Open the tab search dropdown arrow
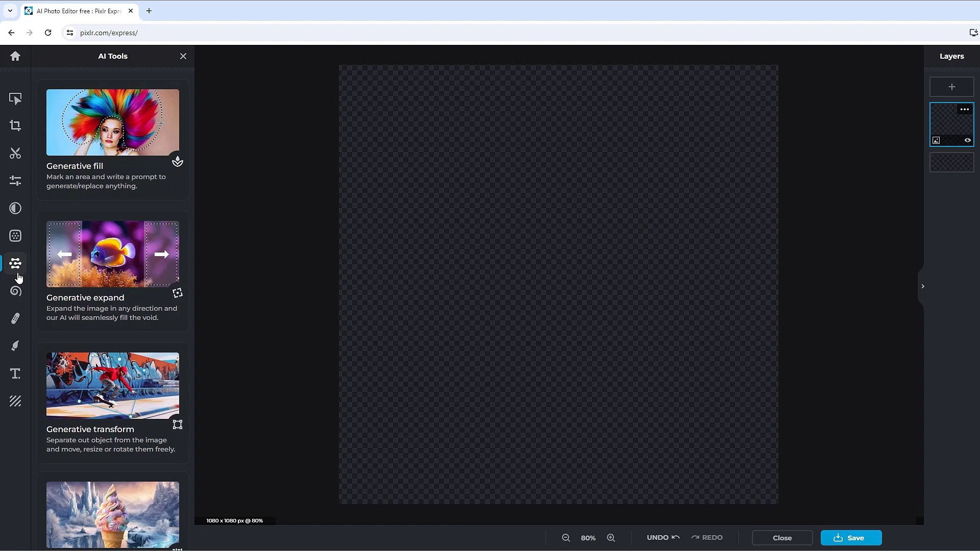980x551 pixels. 10,11
